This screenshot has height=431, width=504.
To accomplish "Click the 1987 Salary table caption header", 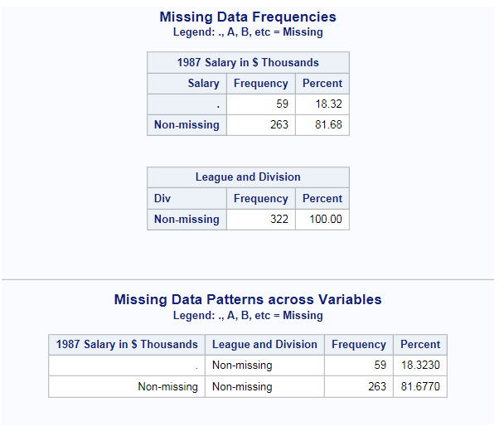I will click(248, 62).
